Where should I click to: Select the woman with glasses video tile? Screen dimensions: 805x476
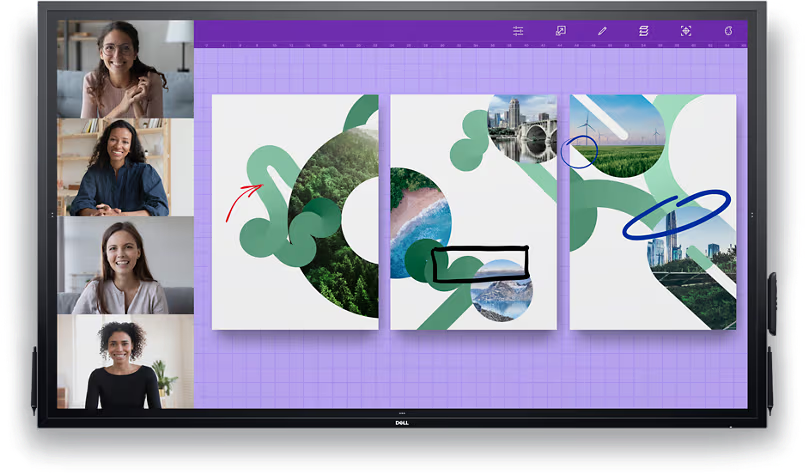point(125,69)
